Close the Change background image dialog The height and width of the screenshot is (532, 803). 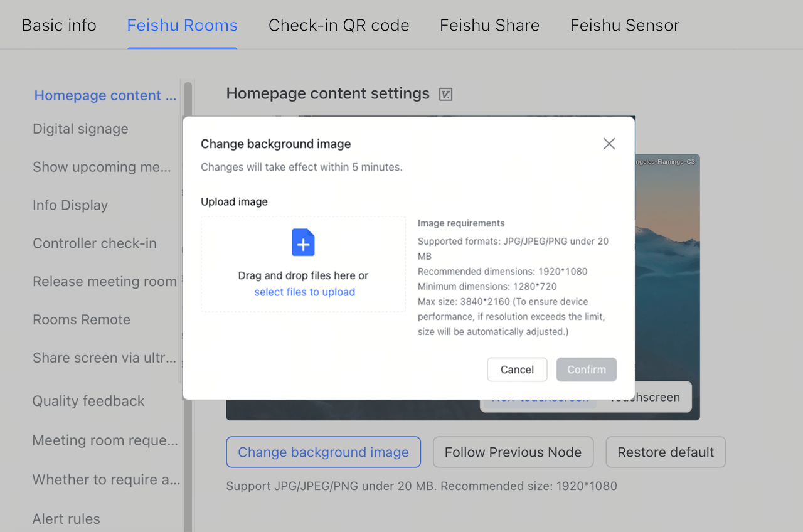click(608, 143)
